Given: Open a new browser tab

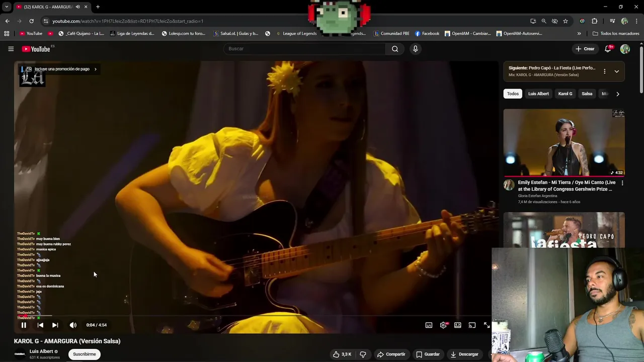Looking at the screenshot, I should (x=98, y=7).
